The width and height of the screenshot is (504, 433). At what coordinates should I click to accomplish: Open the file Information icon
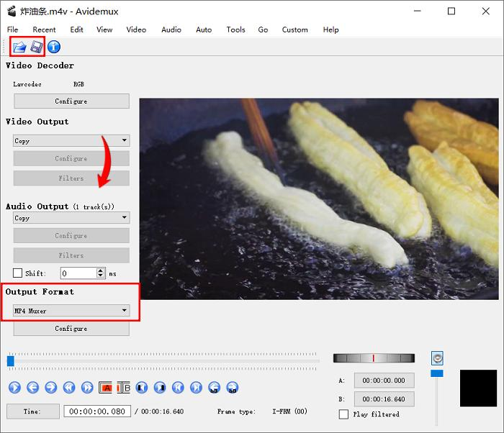(x=53, y=47)
